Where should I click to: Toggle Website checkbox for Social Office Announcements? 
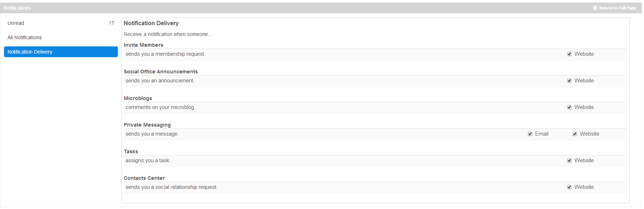pos(569,81)
